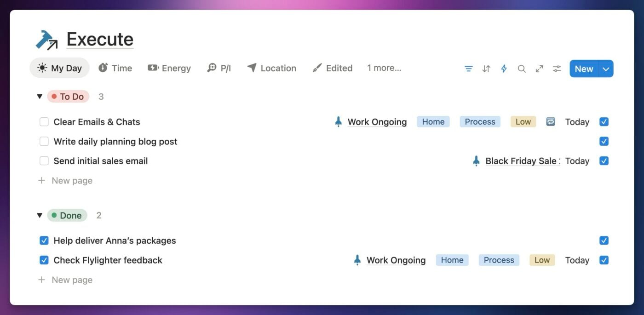
Task: Check off Clear Emails & Chats task
Action: coord(44,122)
